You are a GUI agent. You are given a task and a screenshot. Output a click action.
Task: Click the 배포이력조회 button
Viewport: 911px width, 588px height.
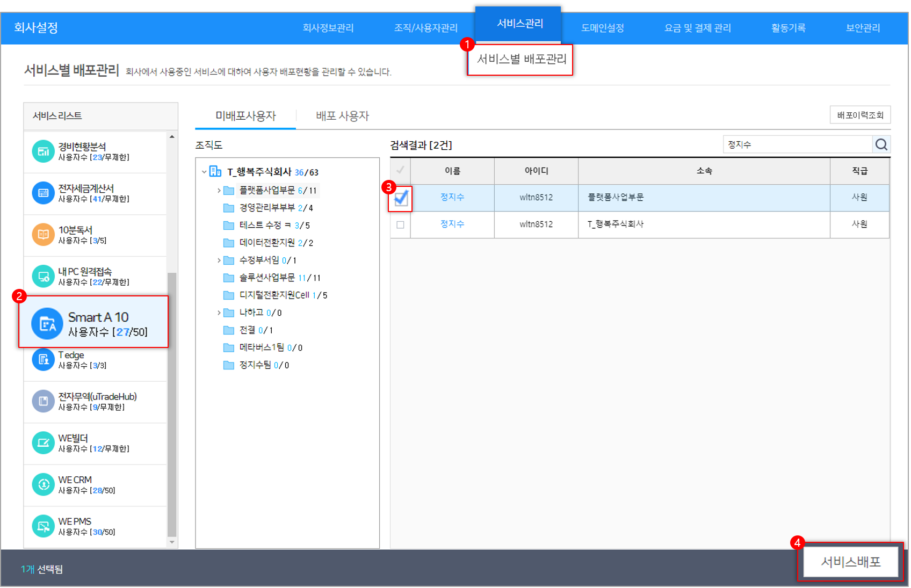pos(860,115)
